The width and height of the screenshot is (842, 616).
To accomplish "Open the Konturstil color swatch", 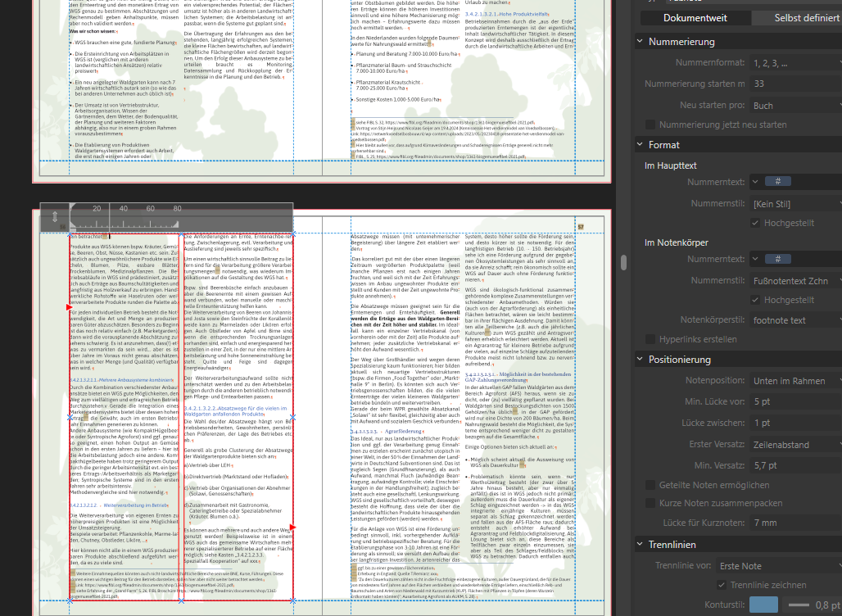I will click(763, 605).
